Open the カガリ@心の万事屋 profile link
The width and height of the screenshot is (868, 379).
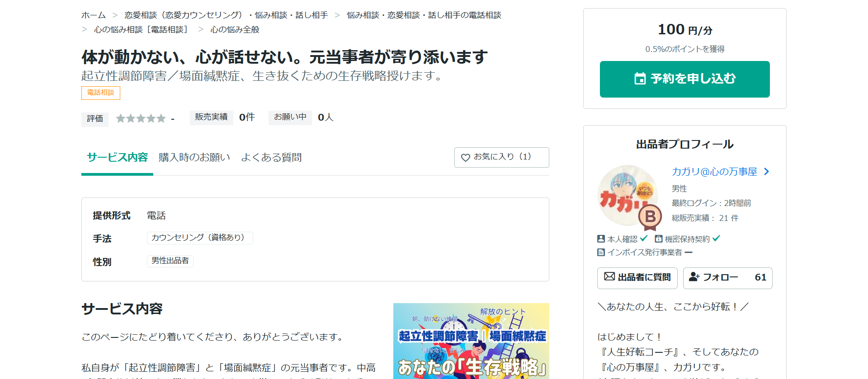pos(714,172)
